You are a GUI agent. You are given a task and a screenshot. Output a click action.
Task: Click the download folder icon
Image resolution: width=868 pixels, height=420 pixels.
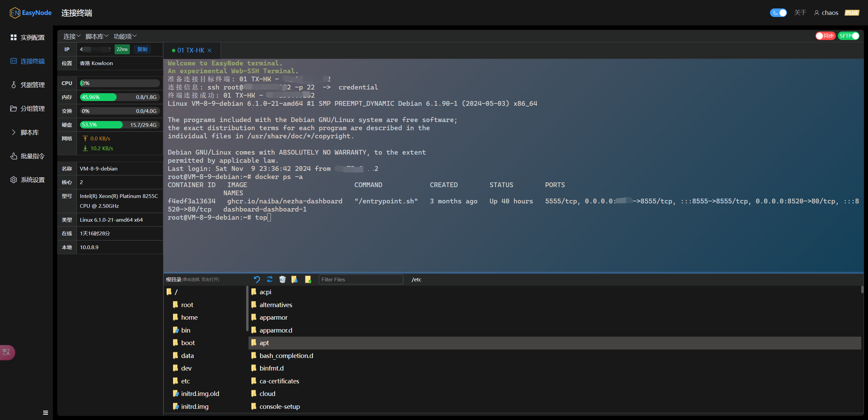click(x=295, y=279)
